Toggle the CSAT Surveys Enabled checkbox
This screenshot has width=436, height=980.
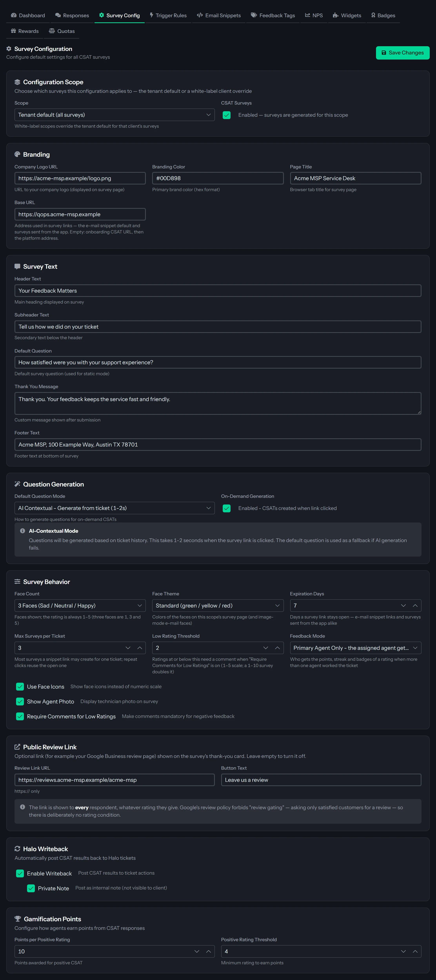point(227,115)
